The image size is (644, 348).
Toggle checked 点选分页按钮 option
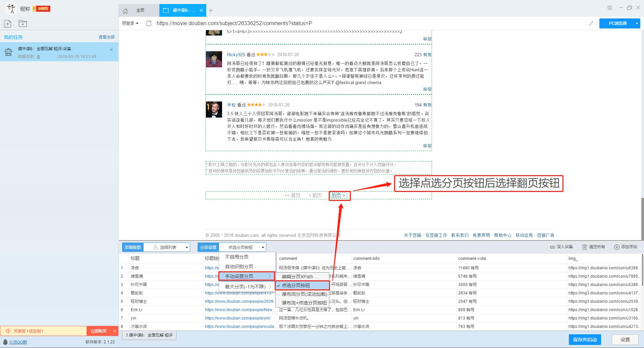pyautogui.click(x=302, y=285)
